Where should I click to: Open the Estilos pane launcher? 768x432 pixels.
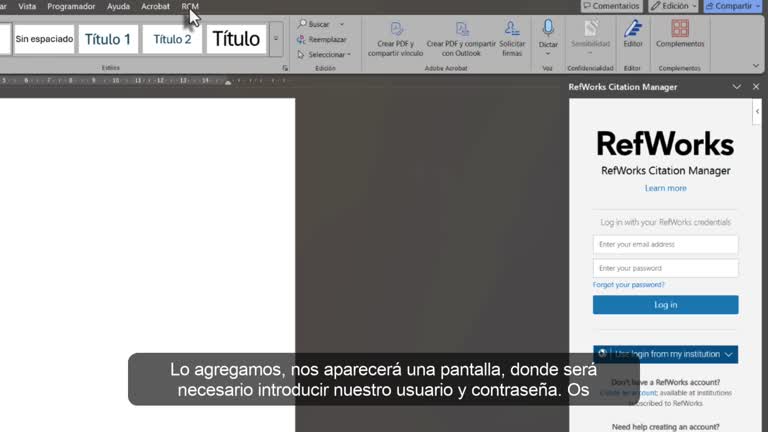pos(285,68)
